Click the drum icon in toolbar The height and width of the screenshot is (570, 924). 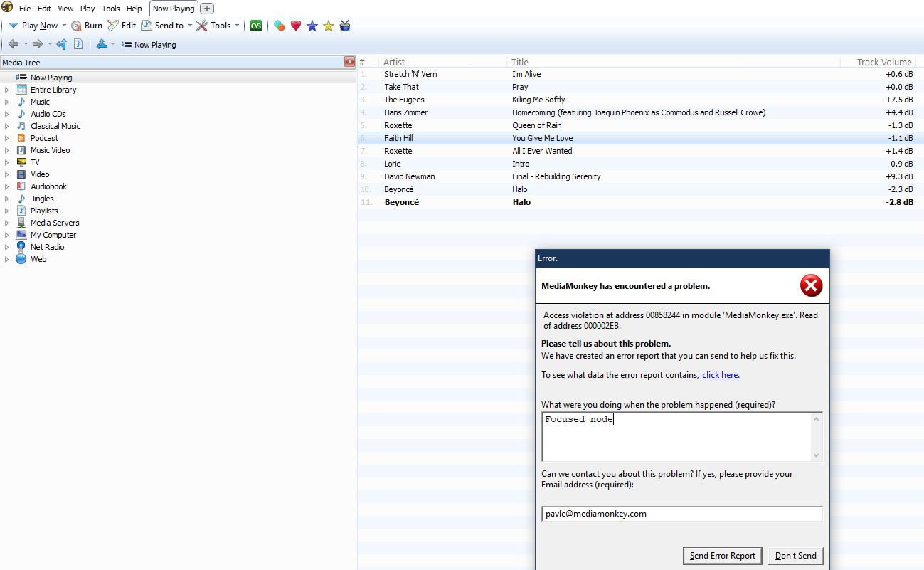tap(345, 26)
